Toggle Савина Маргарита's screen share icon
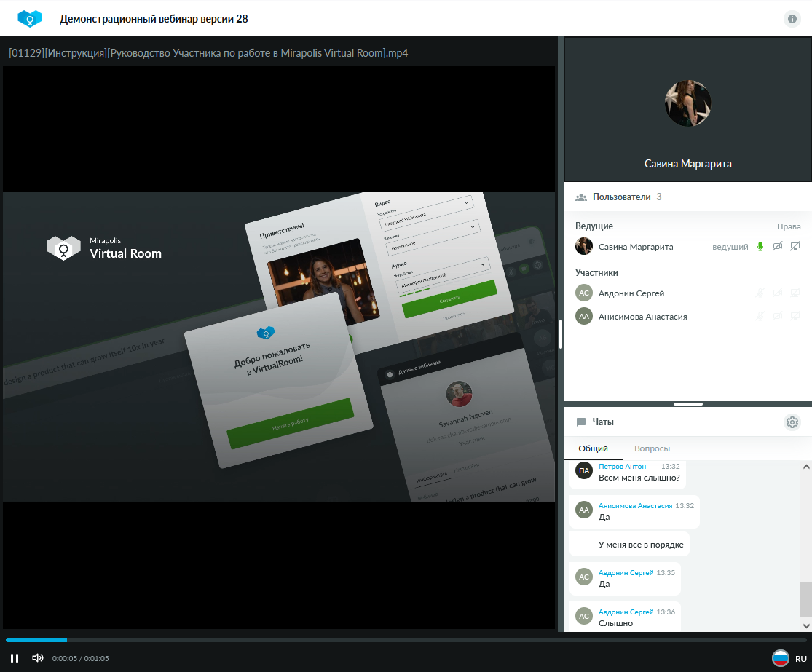This screenshot has height=672, width=812. click(x=795, y=246)
